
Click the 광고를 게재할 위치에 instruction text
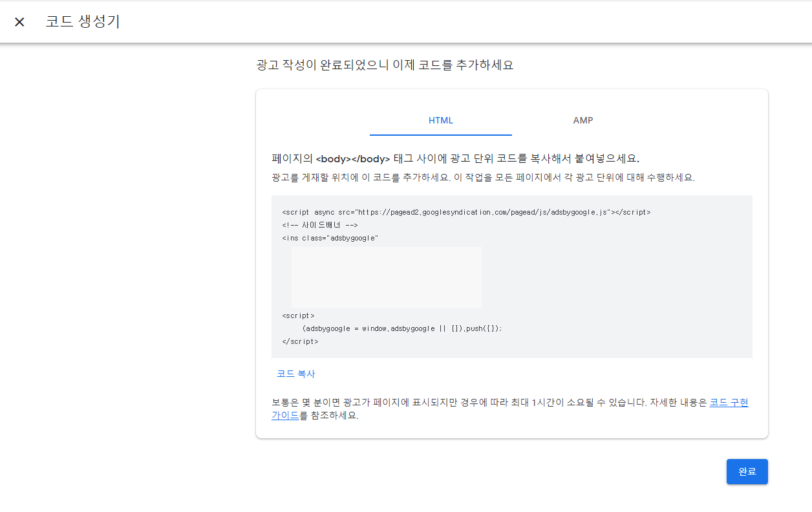(483, 178)
